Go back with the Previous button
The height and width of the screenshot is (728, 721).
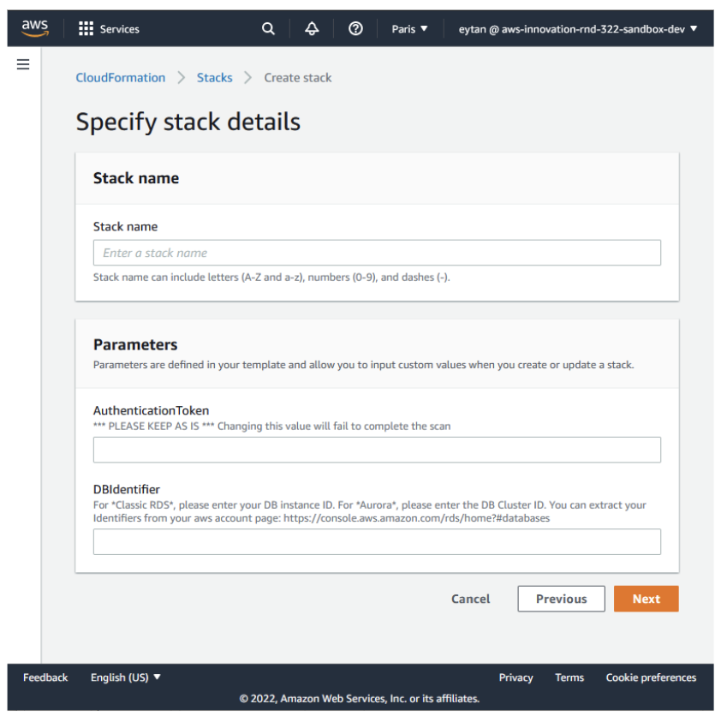561,599
